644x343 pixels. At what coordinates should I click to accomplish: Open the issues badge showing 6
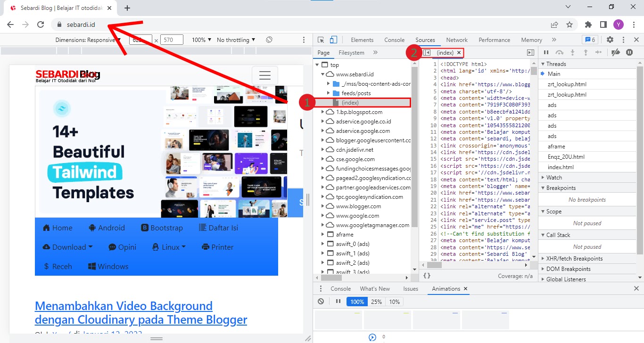click(590, 40)
